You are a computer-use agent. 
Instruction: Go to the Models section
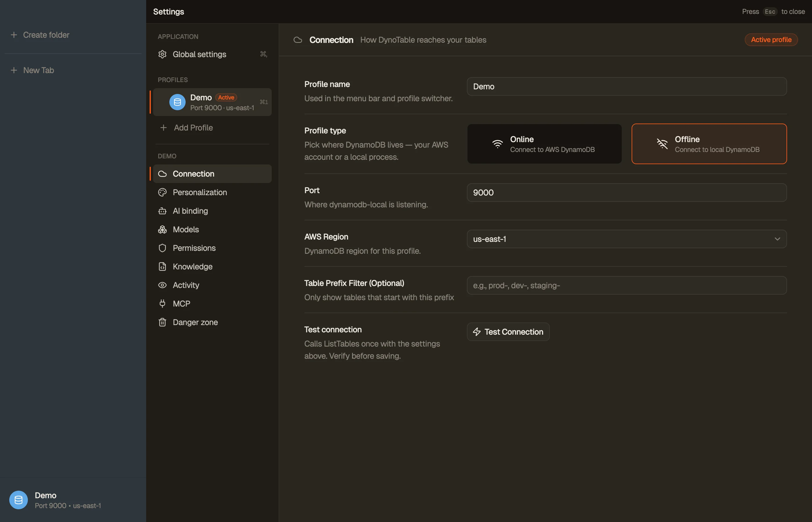[212, 229]
